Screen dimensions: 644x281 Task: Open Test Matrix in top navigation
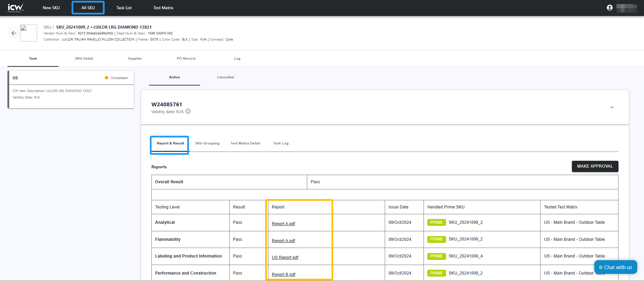[x=163, y=7]
